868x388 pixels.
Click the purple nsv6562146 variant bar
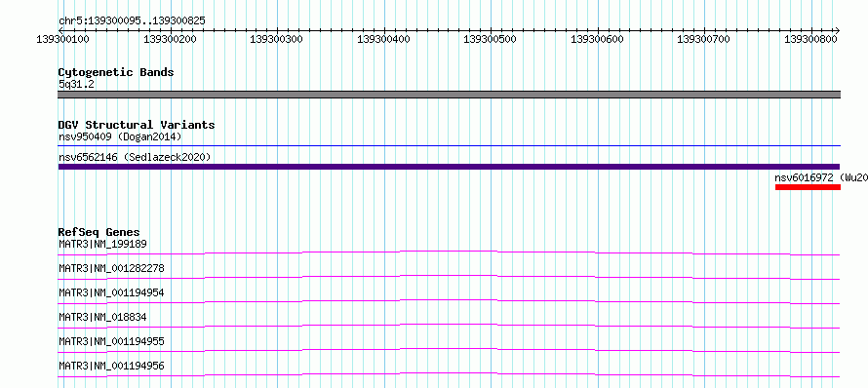pos(450,167)
